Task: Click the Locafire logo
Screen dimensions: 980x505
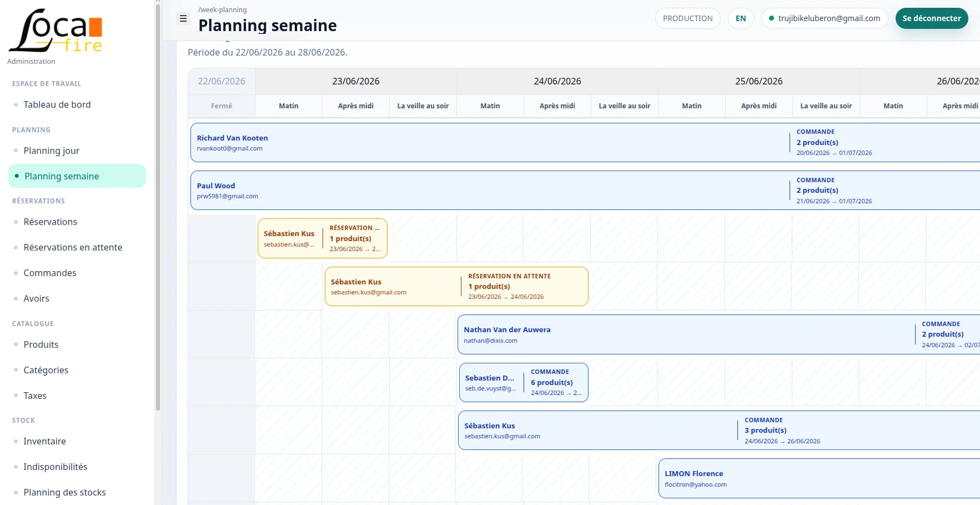Action: click(56, 31)
